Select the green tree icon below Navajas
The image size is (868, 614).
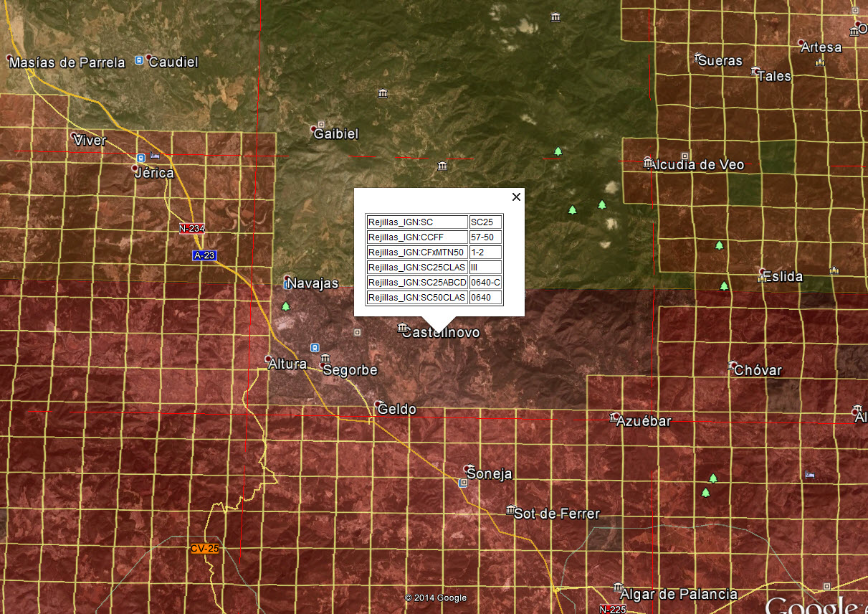tap(287, 306)
